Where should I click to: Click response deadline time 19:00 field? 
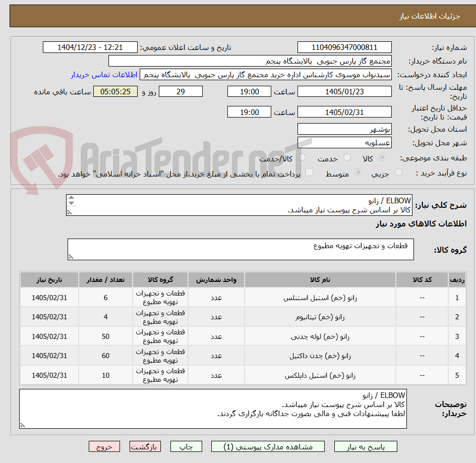pos(249,91)
